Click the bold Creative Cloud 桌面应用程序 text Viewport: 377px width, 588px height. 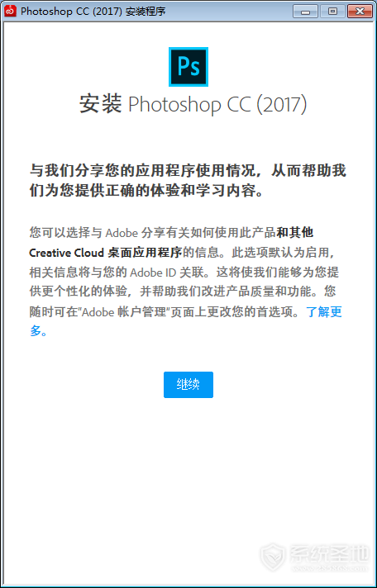coord(106,253)
